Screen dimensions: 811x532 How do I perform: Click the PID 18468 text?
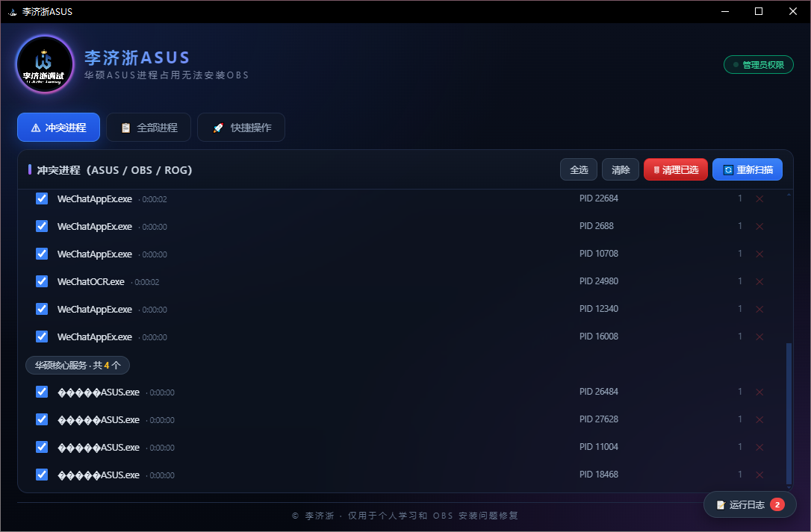[599, 475]
